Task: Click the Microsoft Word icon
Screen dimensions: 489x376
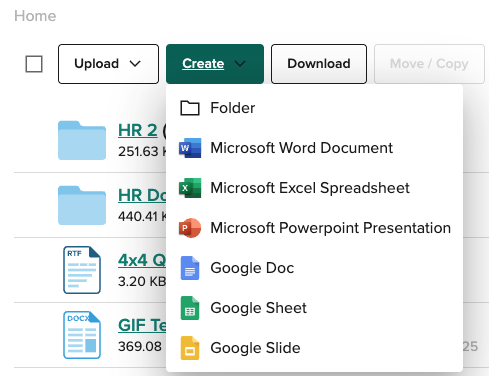Action: (x=190, y=148)
